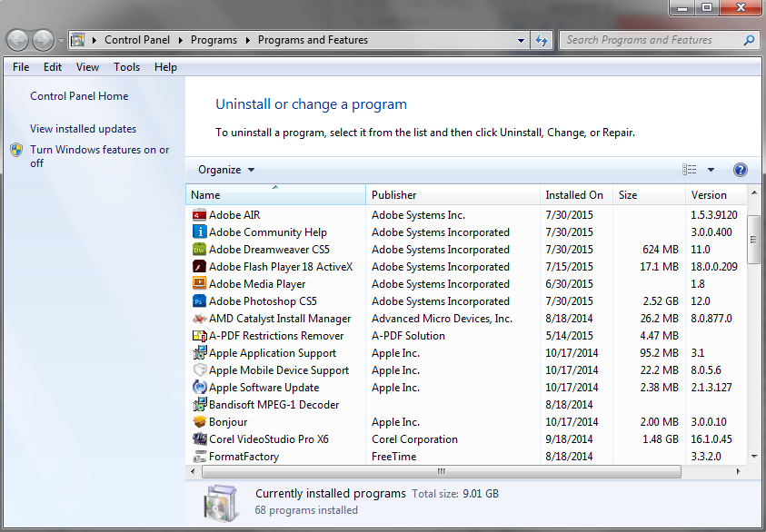Click the horizontal scrollbar right arrow
The width and height of the screenshot is (766, 532).
tap(738, 471)
